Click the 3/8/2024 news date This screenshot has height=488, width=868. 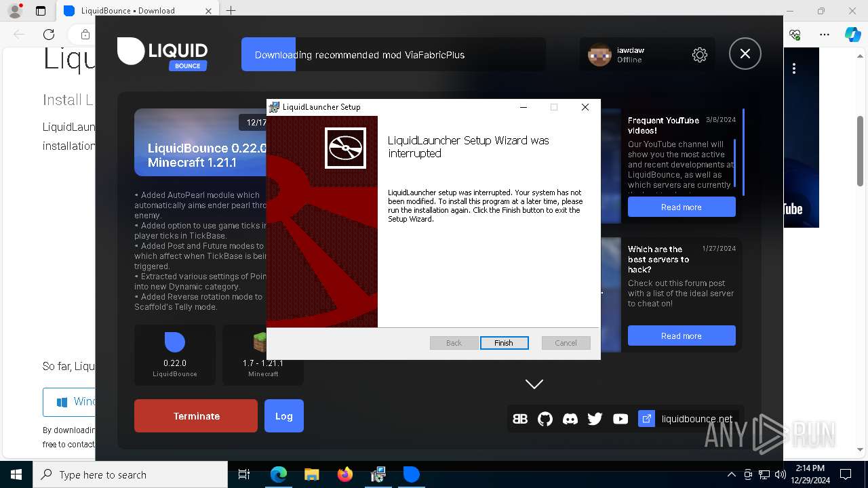point(721,119)
